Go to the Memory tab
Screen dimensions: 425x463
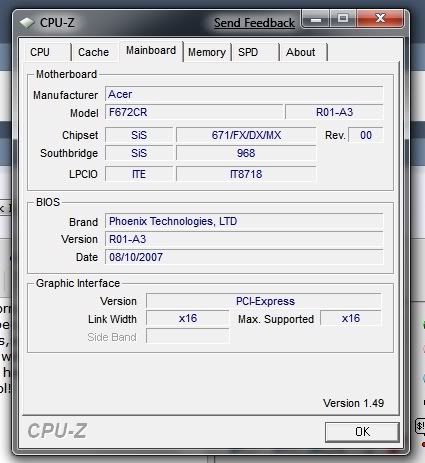click(x=207, y=52)
